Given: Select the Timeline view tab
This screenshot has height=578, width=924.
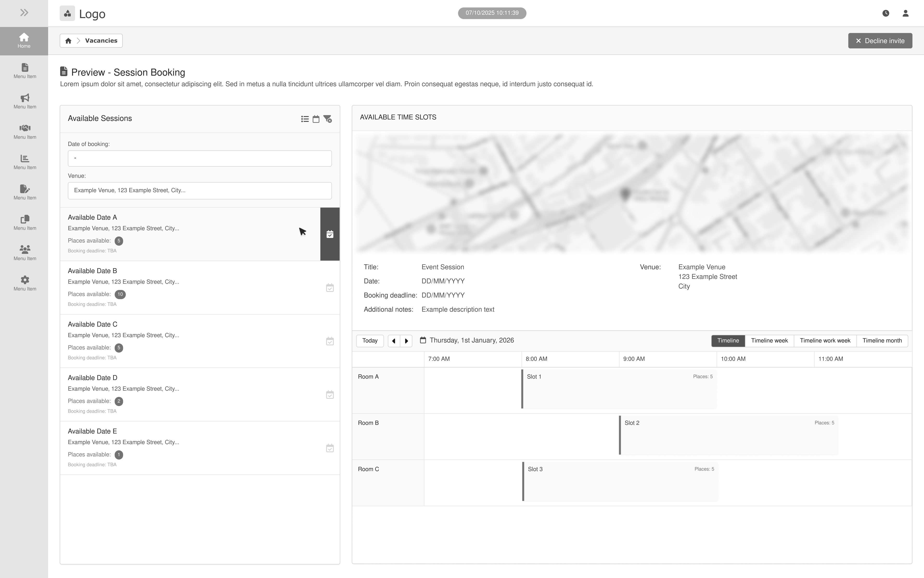Looking at the screenshot, I should pyautogui.click(x=728, y=341).
